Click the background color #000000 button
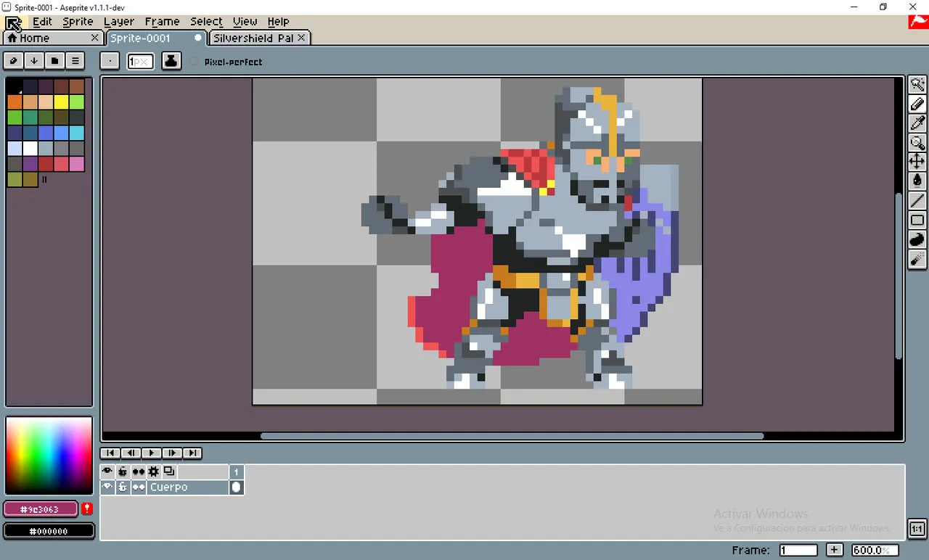Image resolution: width=929 pixels, height=560 pixels. click(x=49, y=531)
